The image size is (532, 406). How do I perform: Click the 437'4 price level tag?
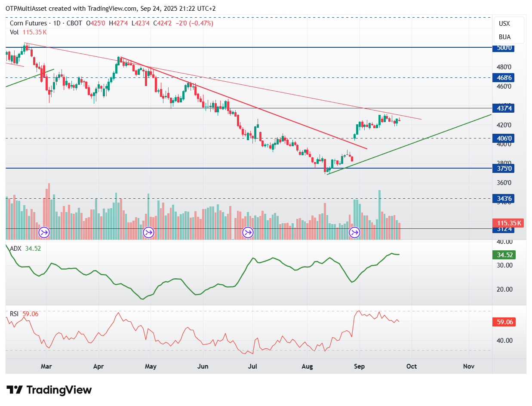504,108
